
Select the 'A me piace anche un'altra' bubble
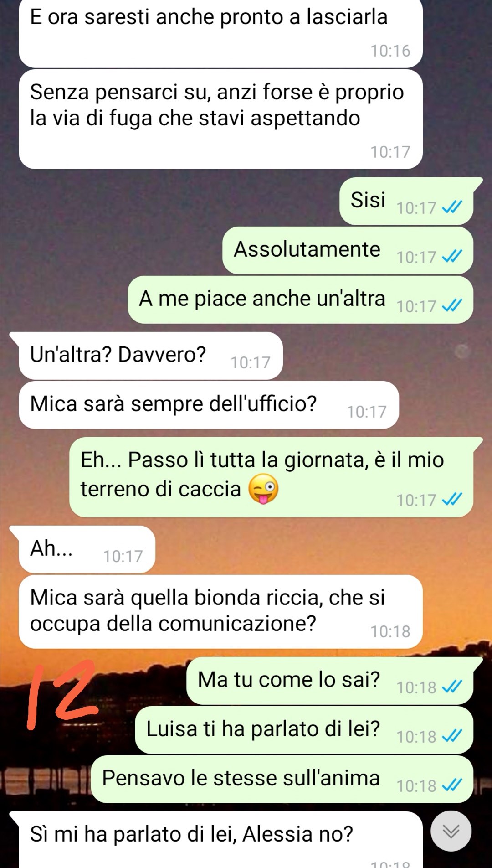300,300
